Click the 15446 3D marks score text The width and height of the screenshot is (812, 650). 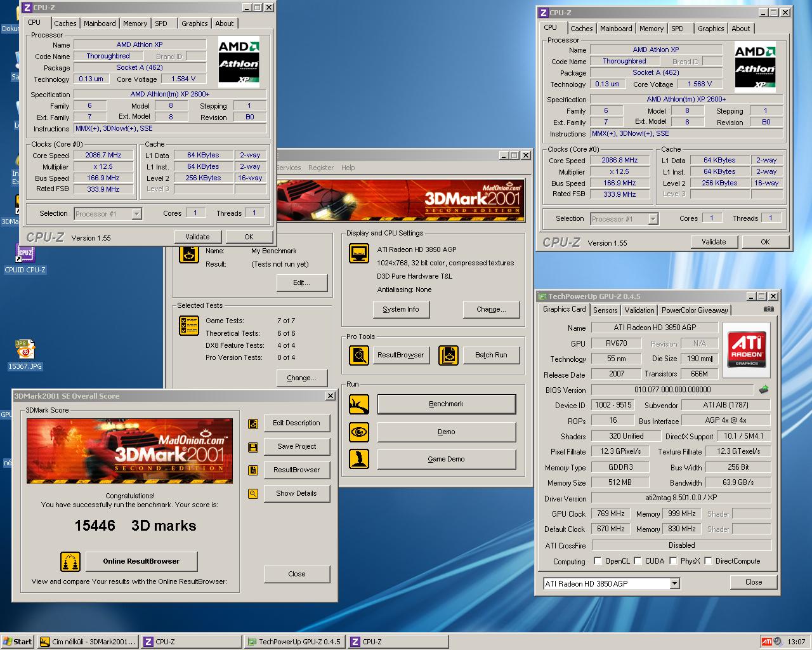point(135,526)
